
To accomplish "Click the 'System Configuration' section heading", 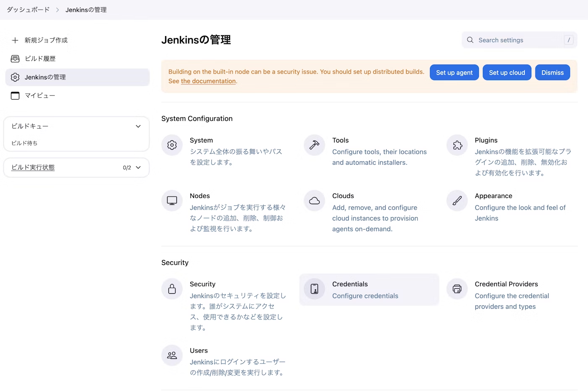I will click(x=197, y=118).
